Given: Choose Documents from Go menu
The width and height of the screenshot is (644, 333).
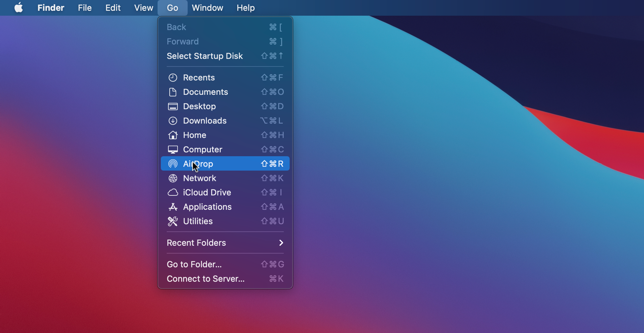Looking at the screenshot, I should click(x=225, y=92).
